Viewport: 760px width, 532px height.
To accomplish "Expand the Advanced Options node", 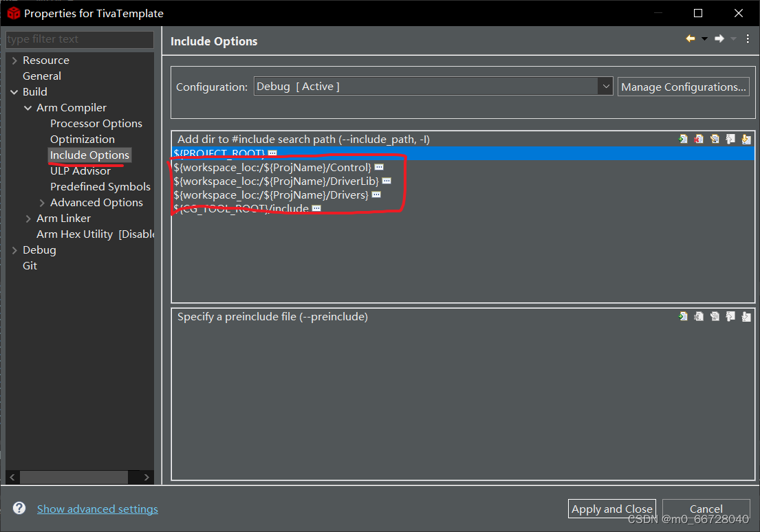I will [42, 203].
